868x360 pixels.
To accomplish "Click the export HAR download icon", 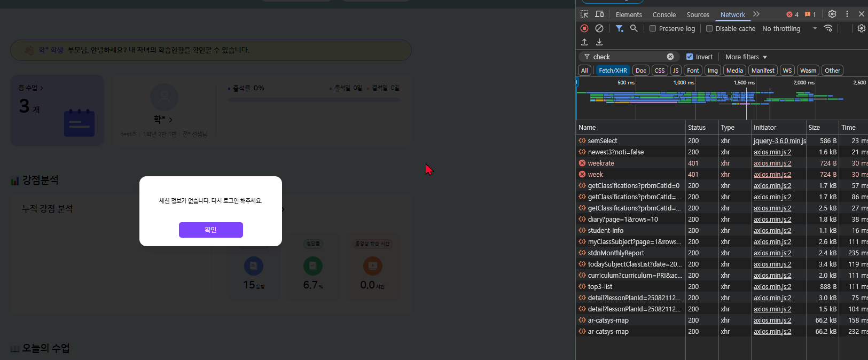I will [x=599, y=42].
